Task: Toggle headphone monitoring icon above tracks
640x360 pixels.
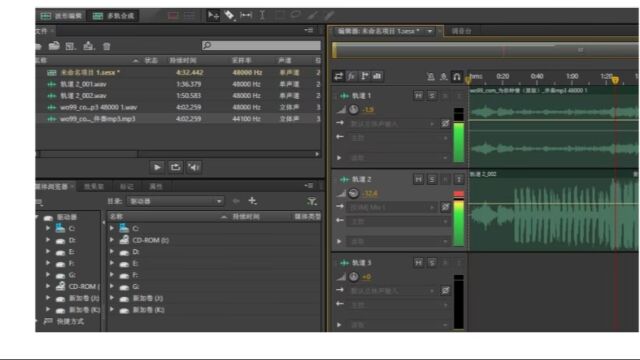Action: [x=457, y=76]
